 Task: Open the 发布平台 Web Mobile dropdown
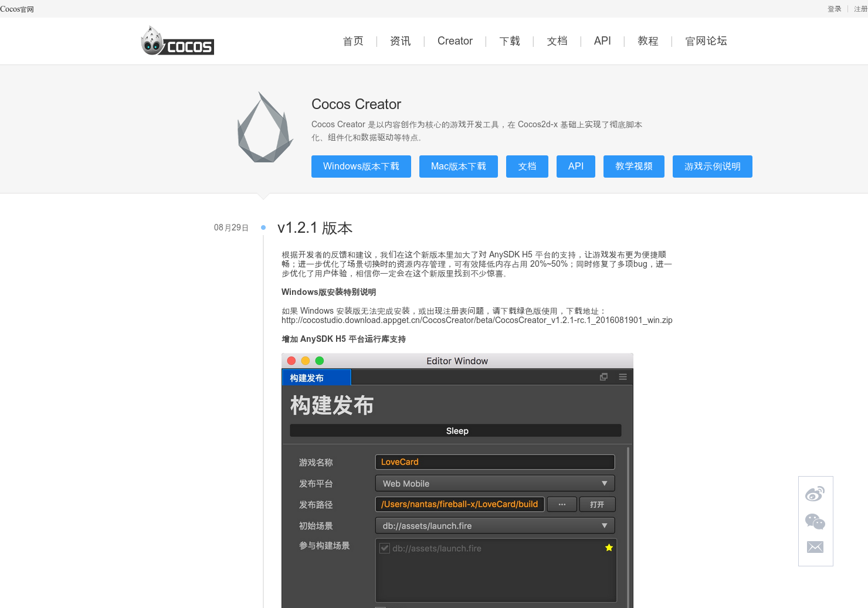pyautogui.click(x=495, y=483)
